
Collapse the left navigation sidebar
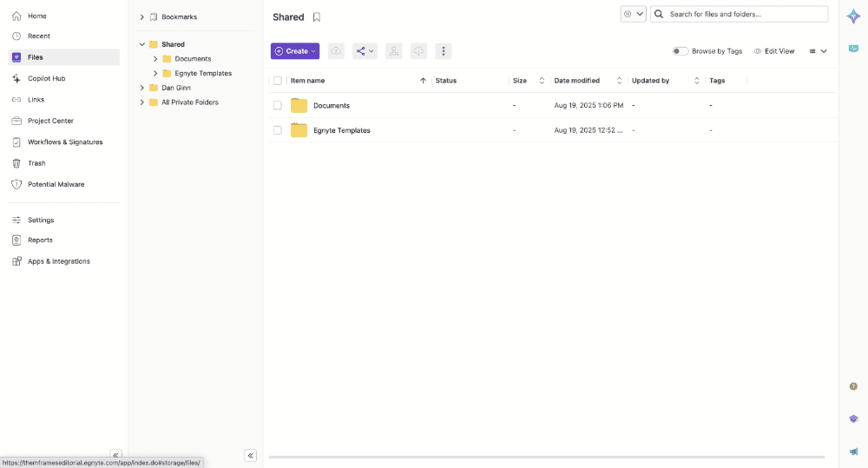(x=115, y=455)
